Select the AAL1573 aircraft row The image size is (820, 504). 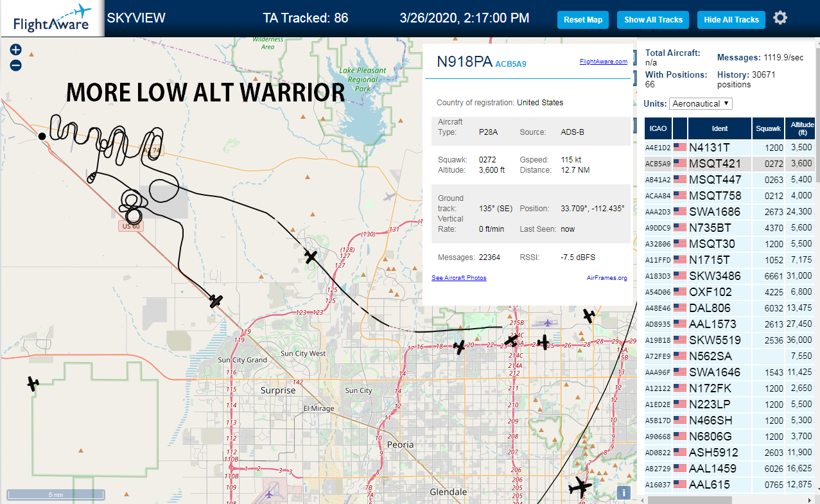[x=730, y=324]
